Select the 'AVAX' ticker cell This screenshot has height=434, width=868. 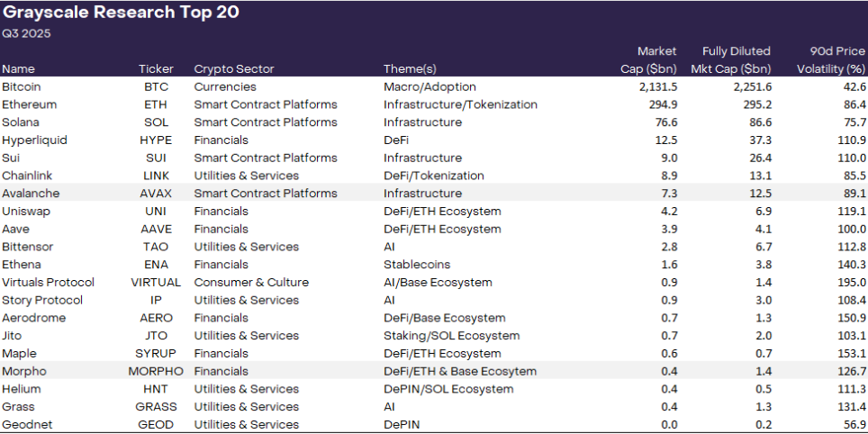156,194
